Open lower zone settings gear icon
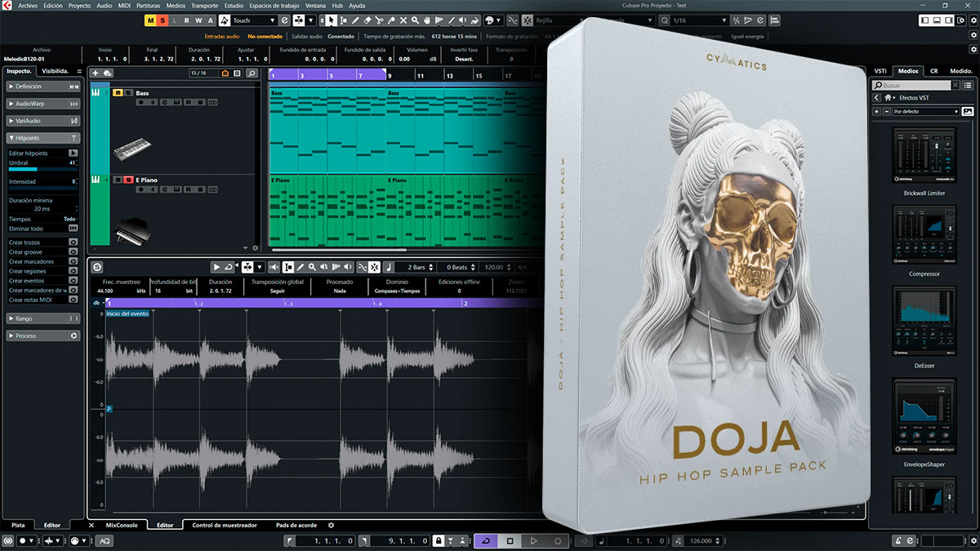The width and height of the screenshot is (980, 551). pos(331,525)
